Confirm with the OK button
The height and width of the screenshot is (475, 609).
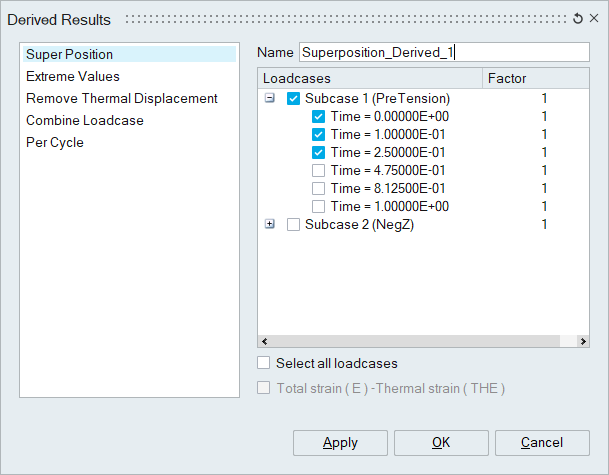[x=441, y=442]
